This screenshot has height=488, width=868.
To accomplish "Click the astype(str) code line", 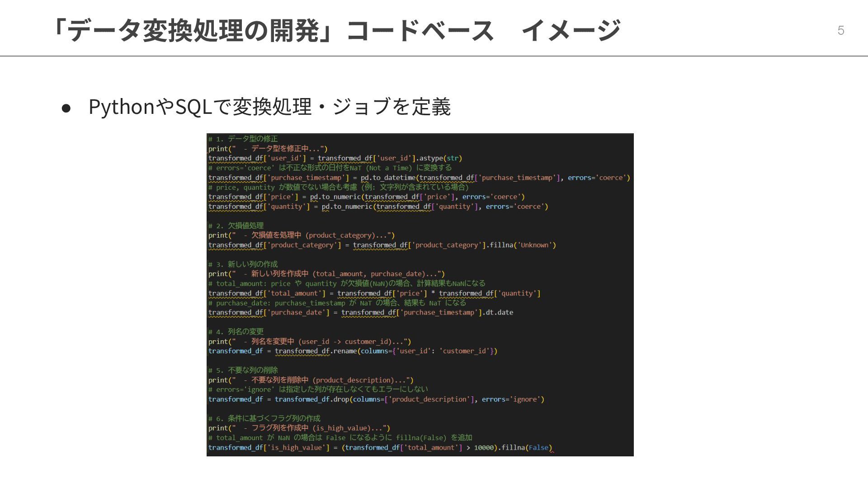I will (335, 158).
